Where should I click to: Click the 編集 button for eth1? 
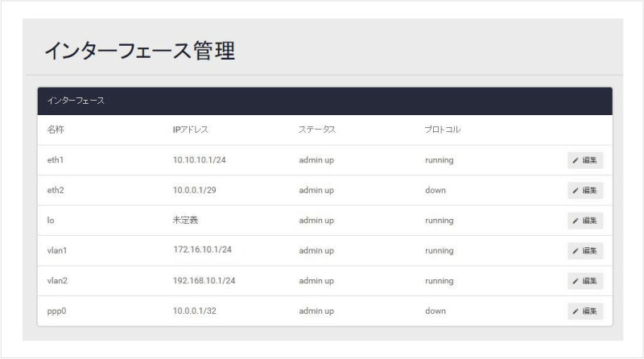[x=585, y=160]
